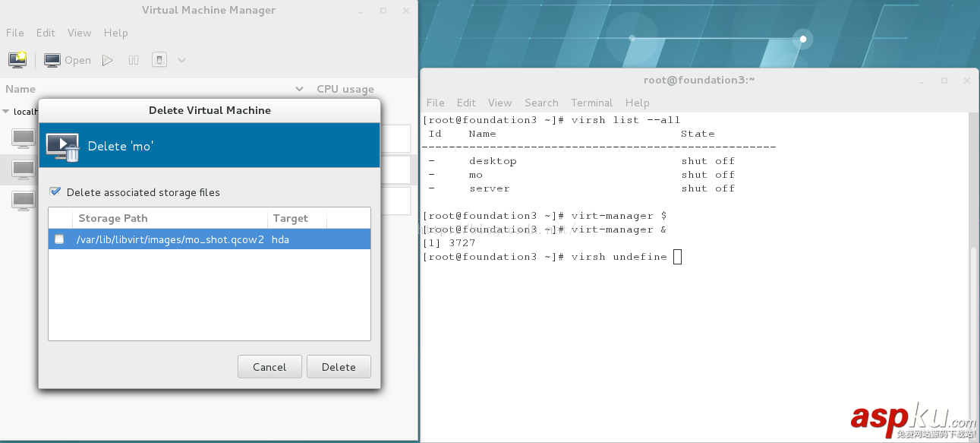The width and height of the screenshot is (980, 443).
Task: Tick the mo_shot.qcow2 storage checkbox
Action: [x=59, y=239]
